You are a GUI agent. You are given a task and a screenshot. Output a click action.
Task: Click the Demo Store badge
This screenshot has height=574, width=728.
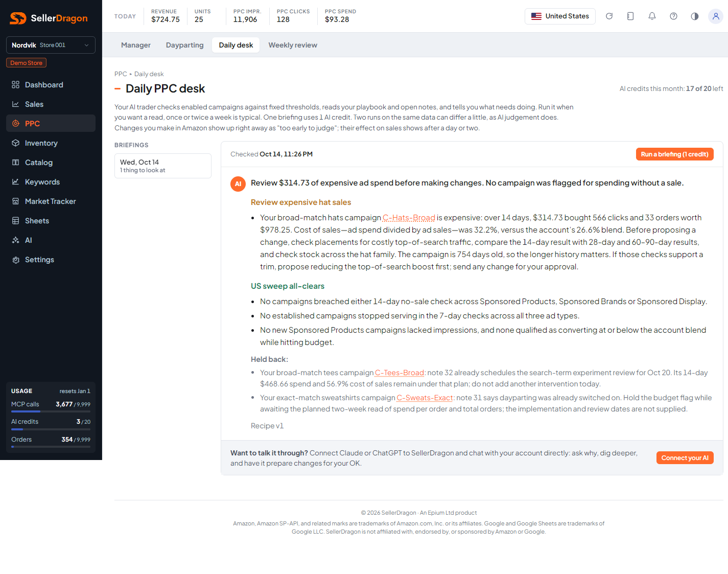coord(27,63)
